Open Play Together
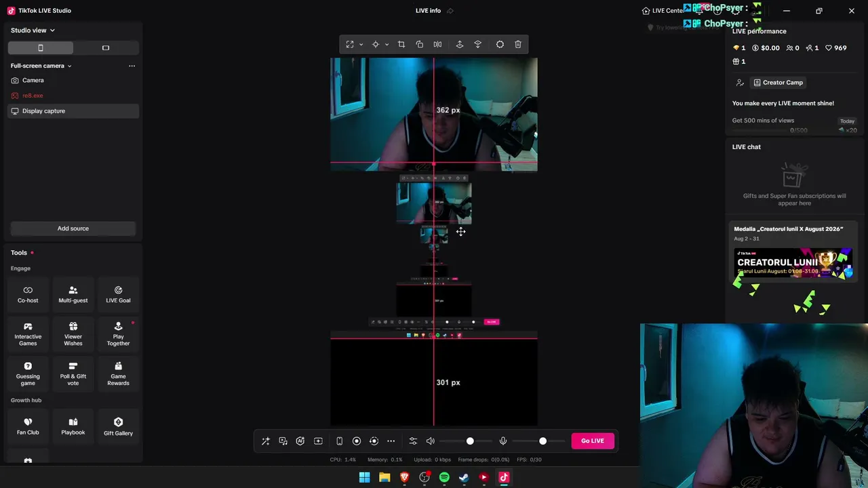 click(x=118, y=334)
